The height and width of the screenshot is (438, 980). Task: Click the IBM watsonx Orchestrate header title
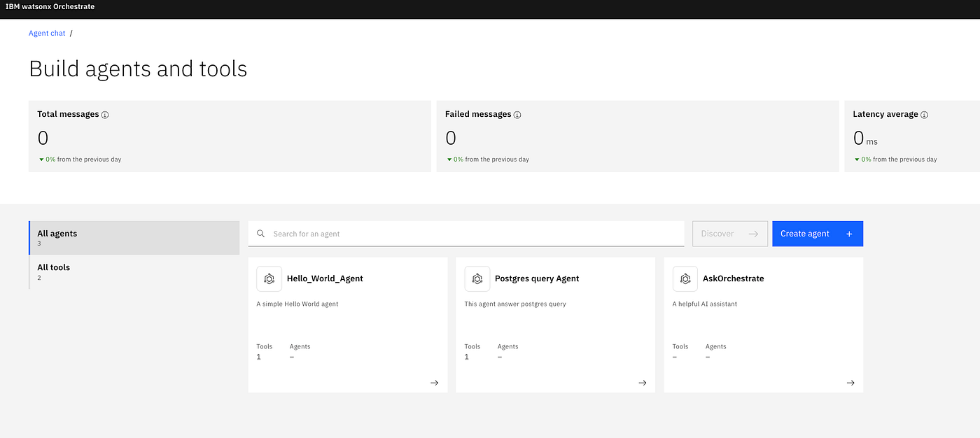pos(50,6)
